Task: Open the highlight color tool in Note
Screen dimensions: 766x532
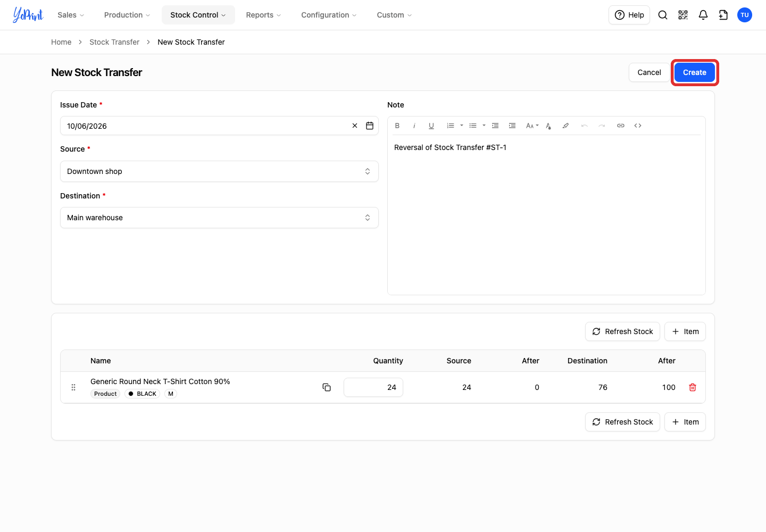Action: (x=565, y=126)
